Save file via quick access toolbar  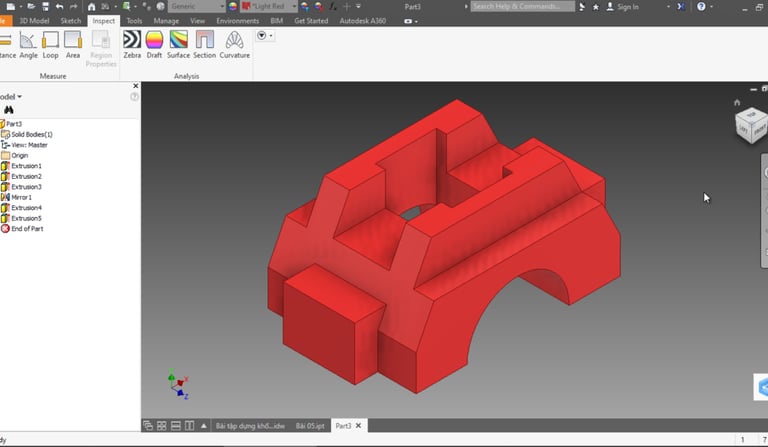[46, 6]
